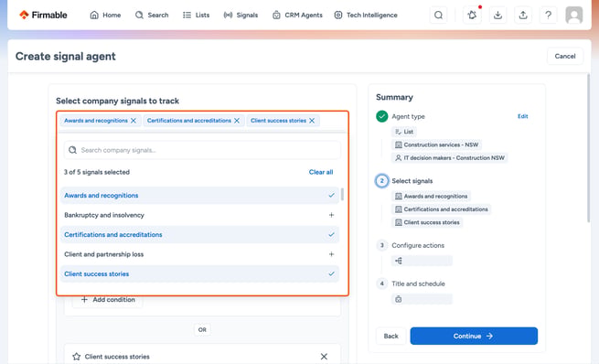Click the green Agent type completed checkmark
Viewport: 599px width, 364px height.
point(381,116)
